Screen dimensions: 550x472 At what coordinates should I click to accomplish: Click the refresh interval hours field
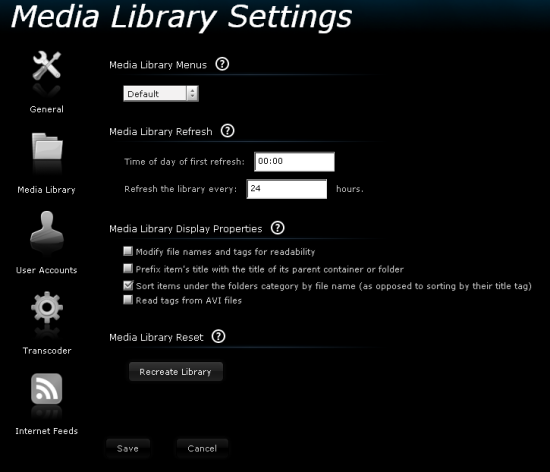[x=287, y=189]
